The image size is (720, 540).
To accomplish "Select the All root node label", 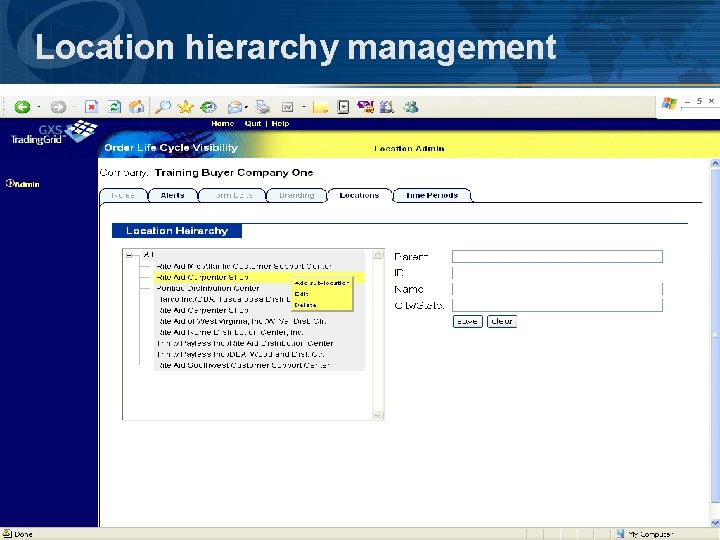I will coord(148,255).
